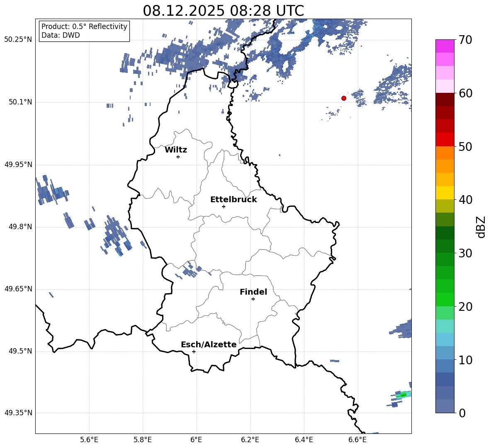Click the 70 value on colorbar

coord(465,40)
